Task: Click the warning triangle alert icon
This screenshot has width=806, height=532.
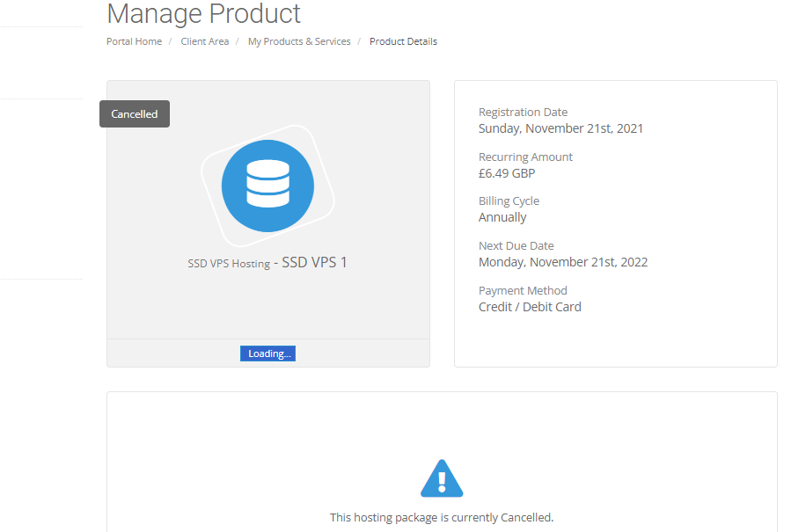Action: 442,479
